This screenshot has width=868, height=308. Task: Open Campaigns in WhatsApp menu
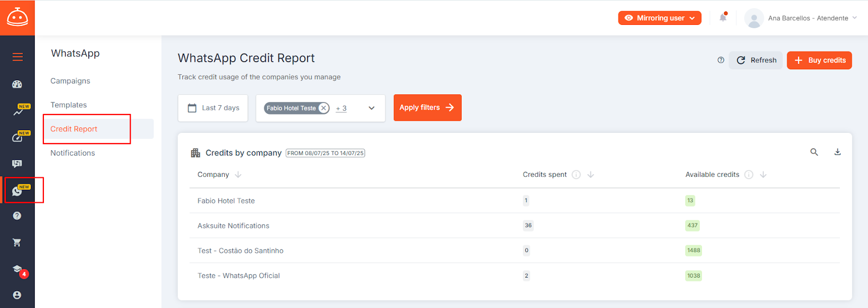coord(71,81)
